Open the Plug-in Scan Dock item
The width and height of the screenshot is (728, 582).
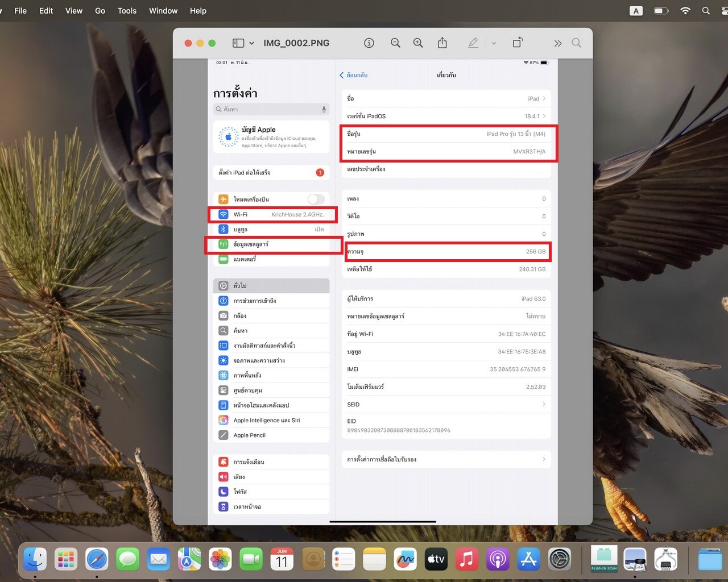pyautogui.click(x=604, y=559)
